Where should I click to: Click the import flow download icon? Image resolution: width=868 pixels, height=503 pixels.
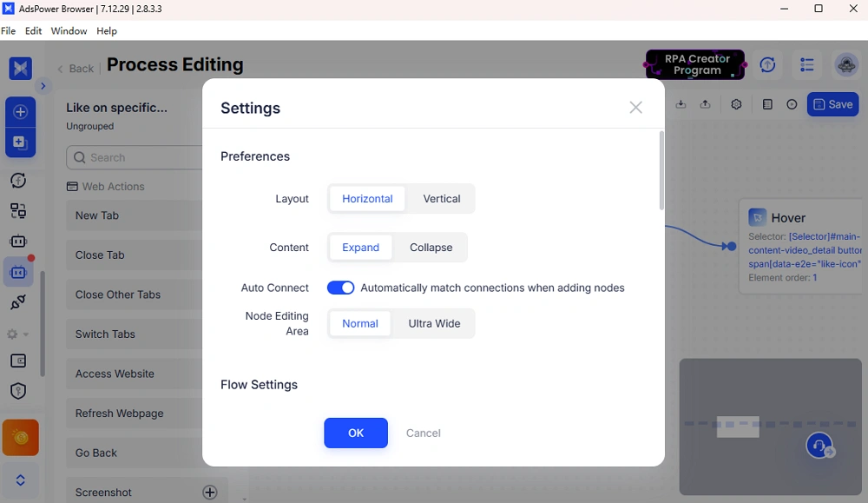(681, 103)
